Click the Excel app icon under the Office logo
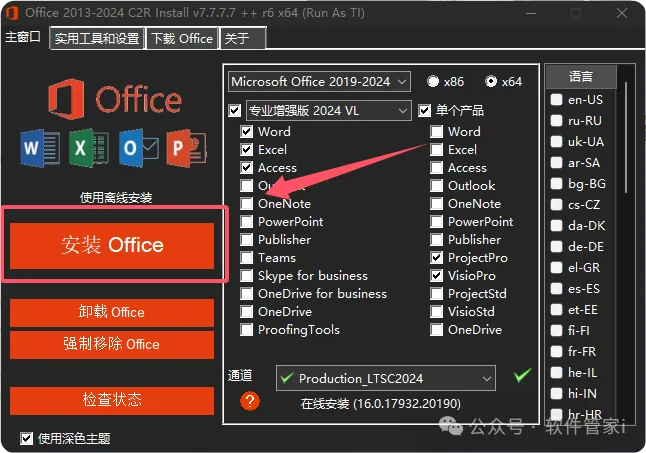Screen dimensions: 646x453 click(x=89, y=148)
